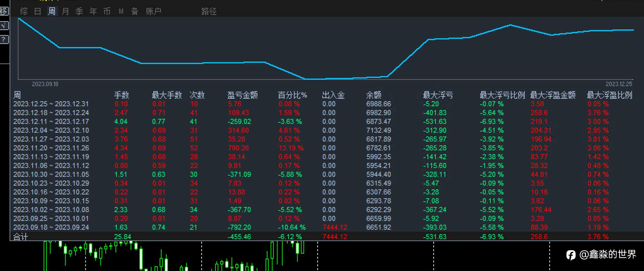Click max floating profit 204.31
644x271 pixels.
point(541,130)
